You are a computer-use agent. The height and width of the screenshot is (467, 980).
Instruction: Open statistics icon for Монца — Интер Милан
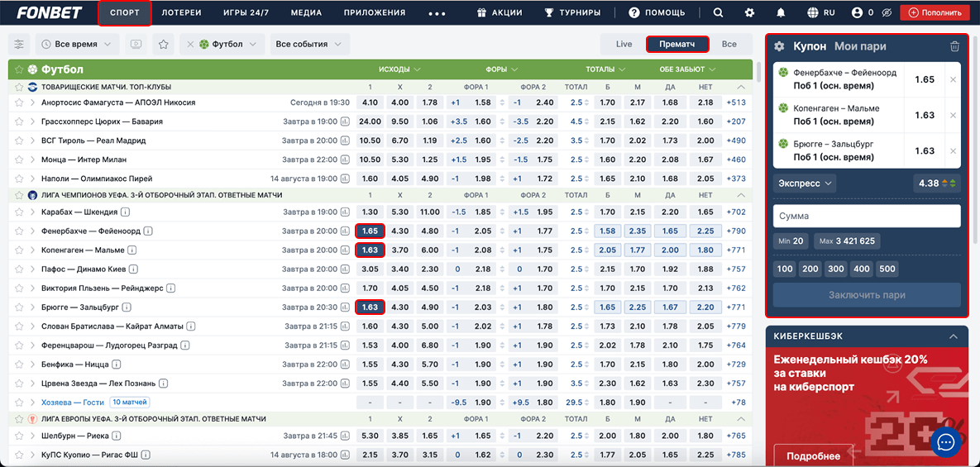(344, 160)
